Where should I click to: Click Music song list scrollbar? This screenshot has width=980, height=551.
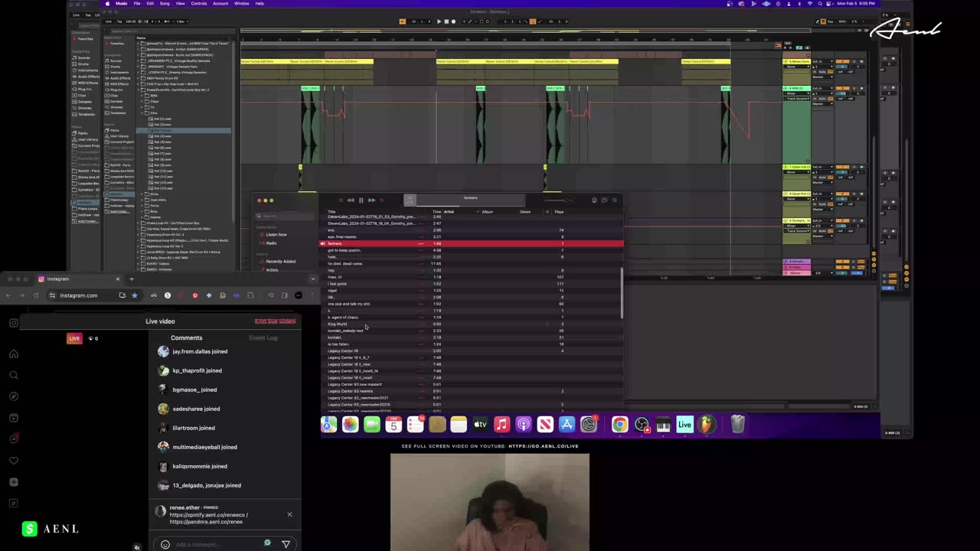click(622, 293)
